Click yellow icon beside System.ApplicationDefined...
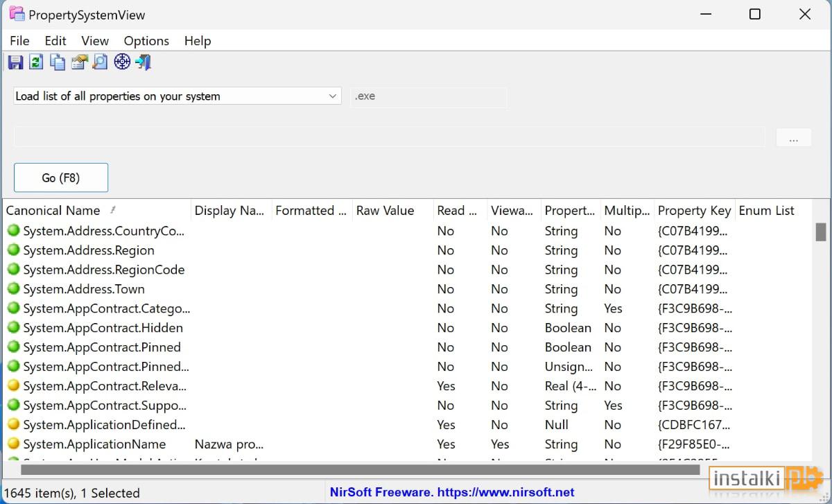 pyautogui.click(x=13, y=425)
